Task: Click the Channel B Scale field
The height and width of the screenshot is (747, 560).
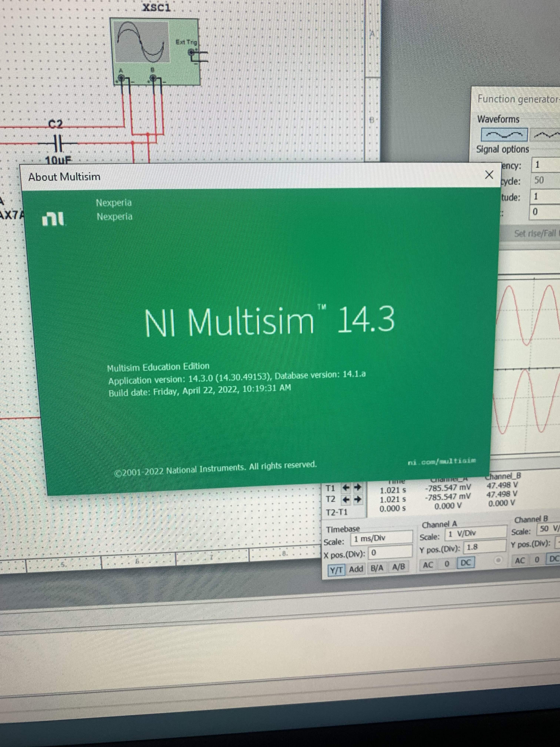Action: pyautogui.click(x=548, y=529)
